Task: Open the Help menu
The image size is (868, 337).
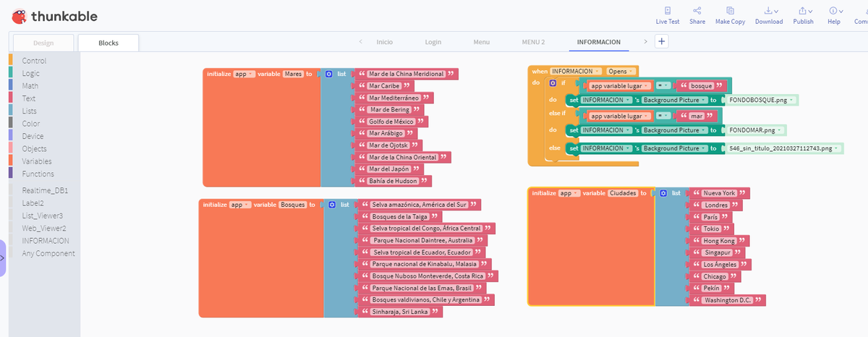Action: 834,16
